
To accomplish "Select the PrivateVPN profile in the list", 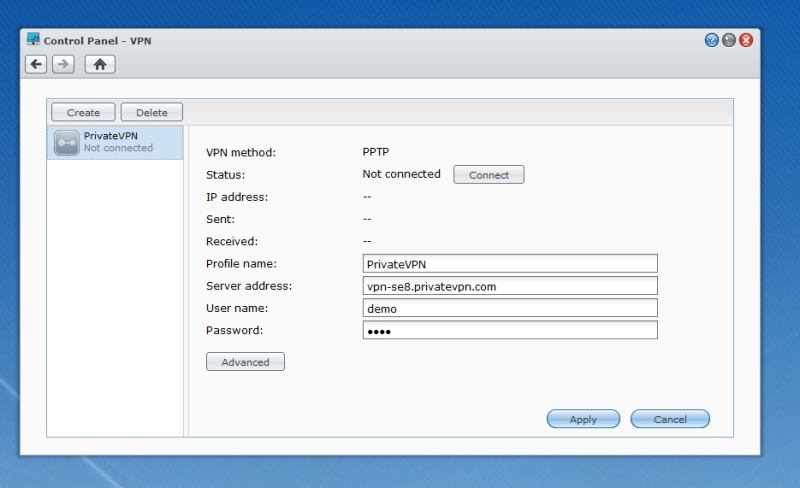I will [x=115, y=142].
